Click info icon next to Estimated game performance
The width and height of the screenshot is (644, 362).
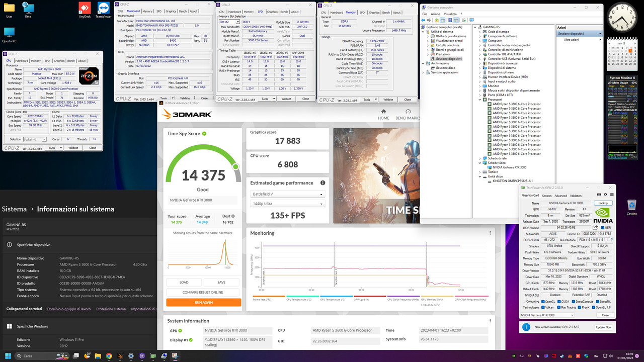coord(323,183)
